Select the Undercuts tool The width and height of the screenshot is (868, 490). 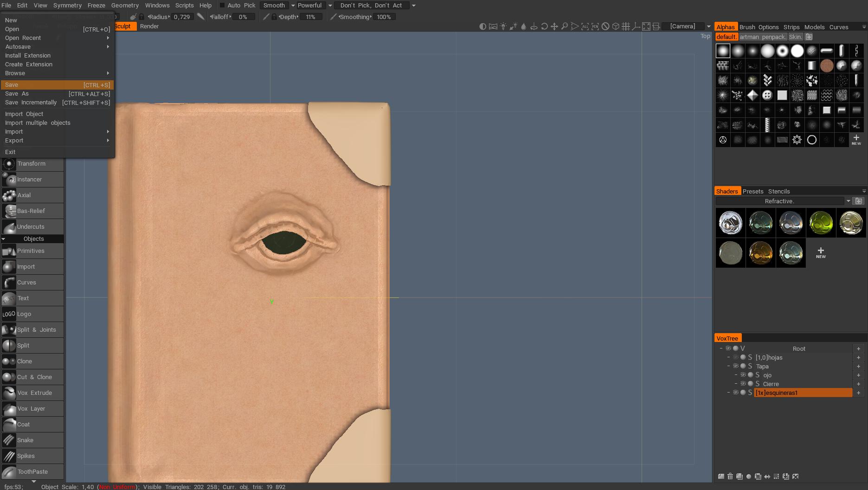click(x=32, y=226)
